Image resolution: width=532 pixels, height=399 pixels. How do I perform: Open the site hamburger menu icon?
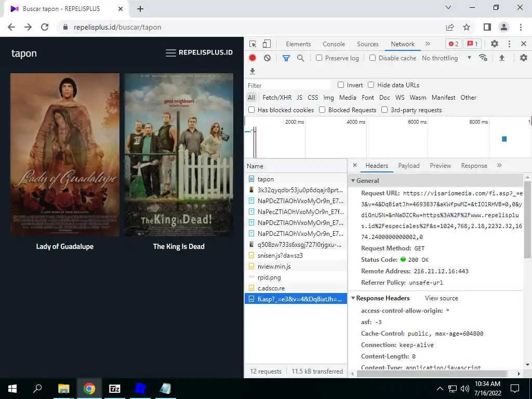pos(170,53)
